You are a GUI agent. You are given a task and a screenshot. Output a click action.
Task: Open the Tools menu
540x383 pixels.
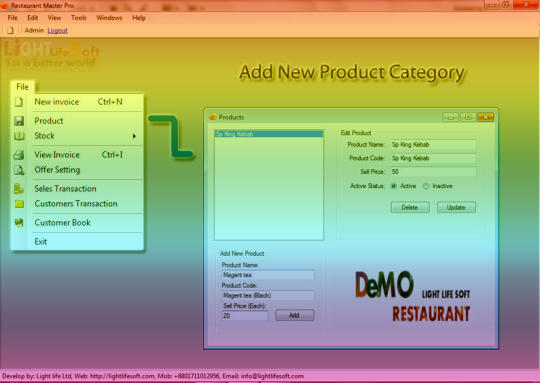79,18
